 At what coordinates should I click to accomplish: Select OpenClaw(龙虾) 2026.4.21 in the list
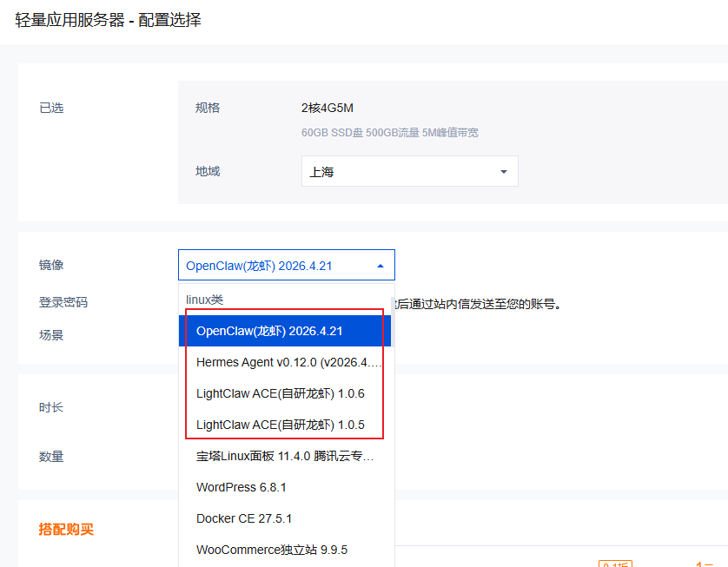(285, 331)
